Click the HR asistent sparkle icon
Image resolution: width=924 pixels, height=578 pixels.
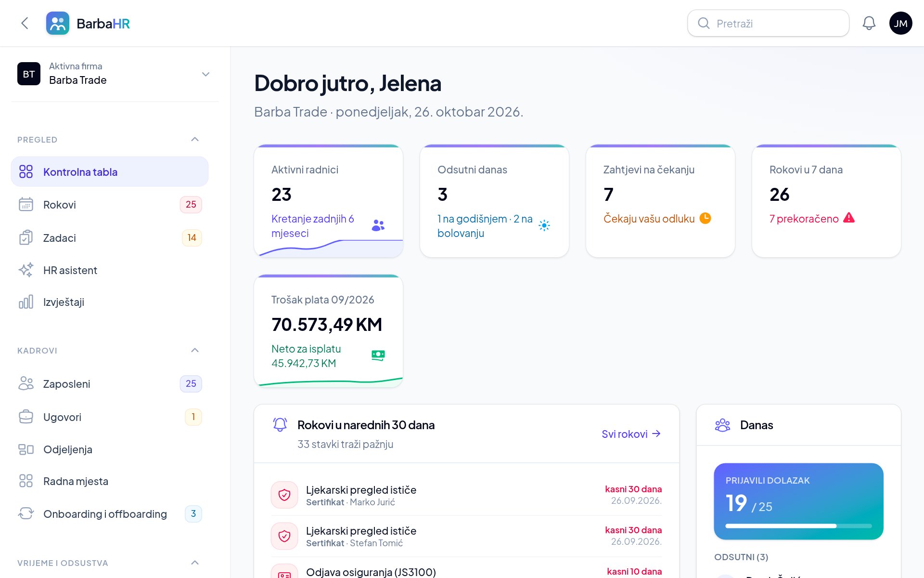point(26,270)
